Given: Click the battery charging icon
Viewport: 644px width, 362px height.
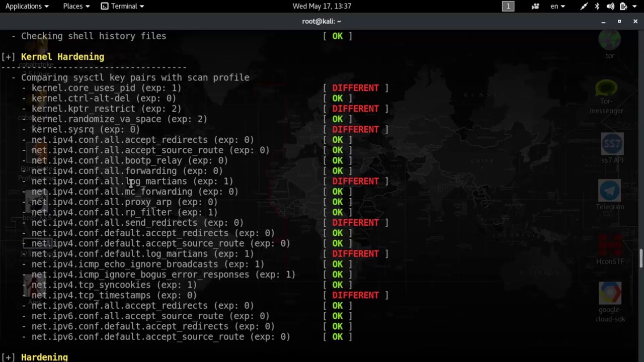Looking at the screenshot, I should (623, 6).
